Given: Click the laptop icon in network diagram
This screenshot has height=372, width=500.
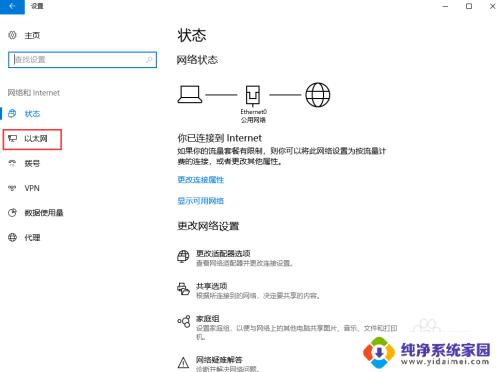Looking at the screenshot, I should point(190,94).
